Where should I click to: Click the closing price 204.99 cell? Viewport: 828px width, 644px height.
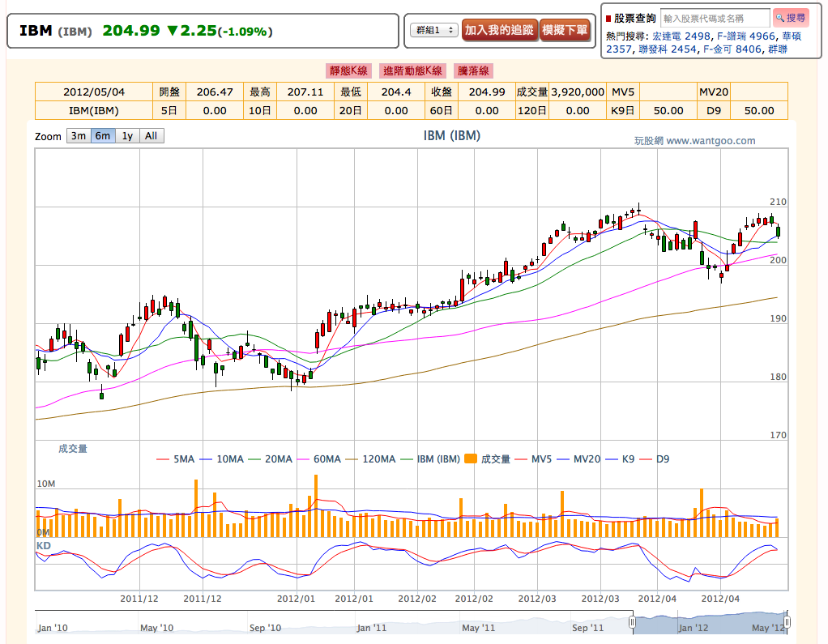tap(487, 92)
